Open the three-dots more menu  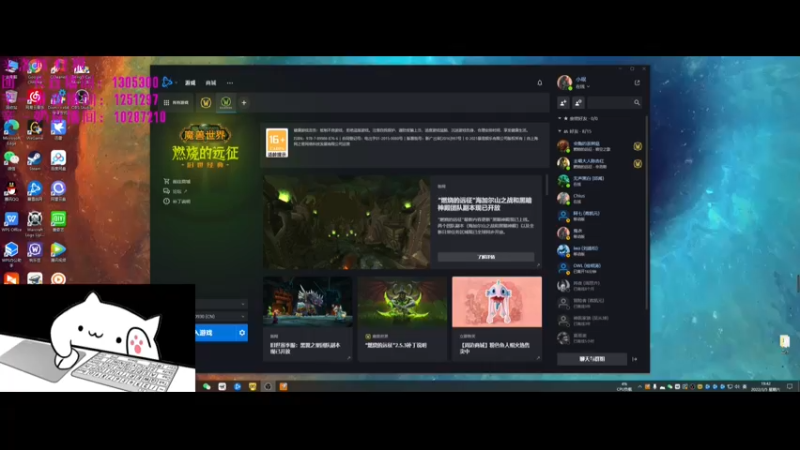pos(230,83)
